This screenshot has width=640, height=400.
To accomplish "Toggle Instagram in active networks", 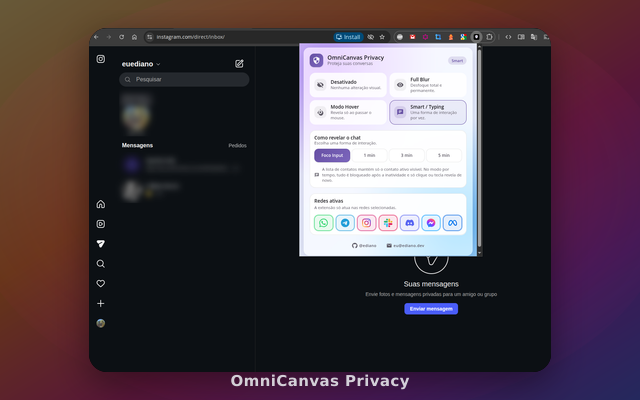I will tap(367, 223).
